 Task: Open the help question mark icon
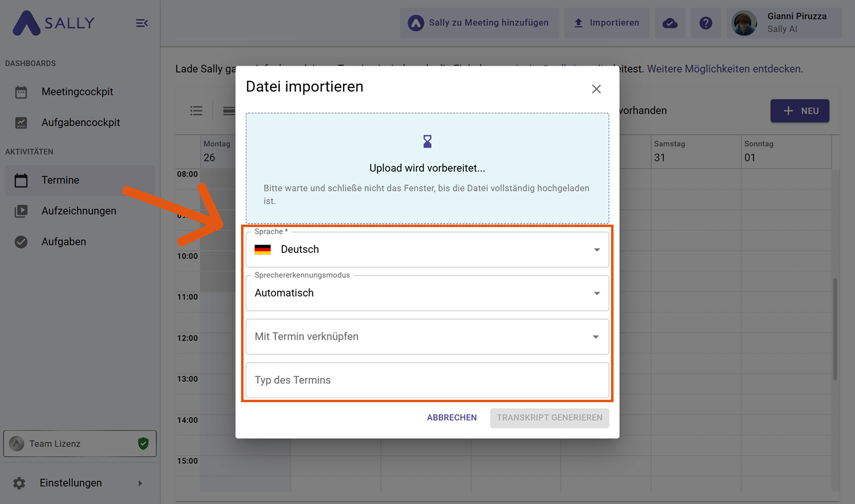[705, 23]
